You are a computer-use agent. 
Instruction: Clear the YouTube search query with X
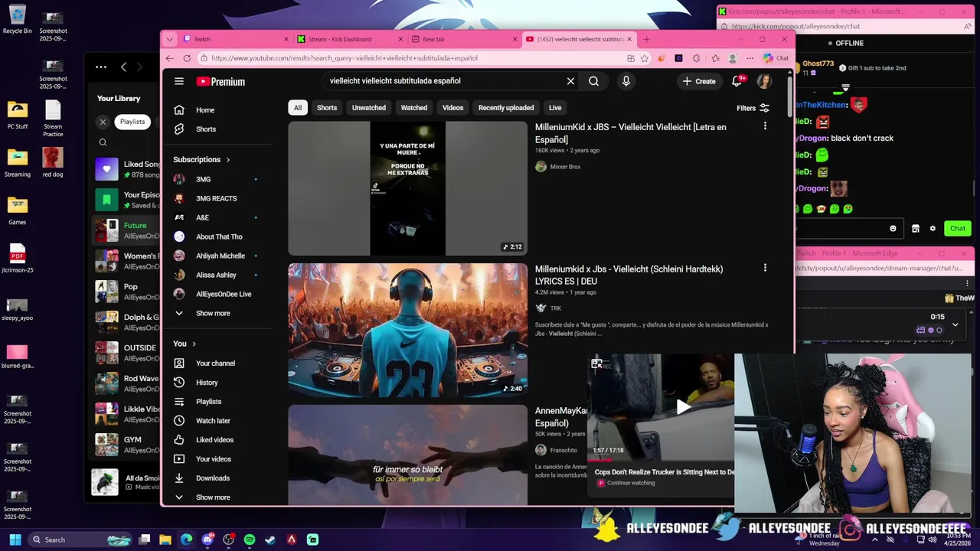[x=570, y=81]
